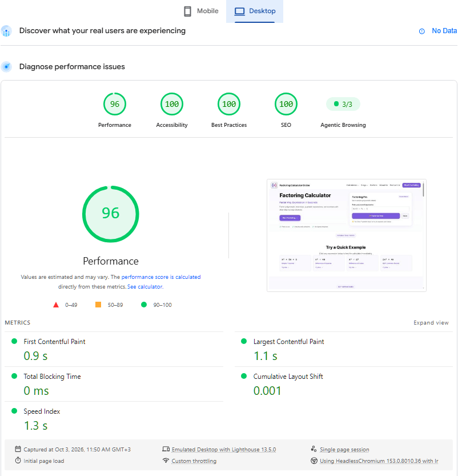Viewport: 458px width, 476px height.
Task: Click the devices icon beside Emulated Desktop
Action: 166,449
